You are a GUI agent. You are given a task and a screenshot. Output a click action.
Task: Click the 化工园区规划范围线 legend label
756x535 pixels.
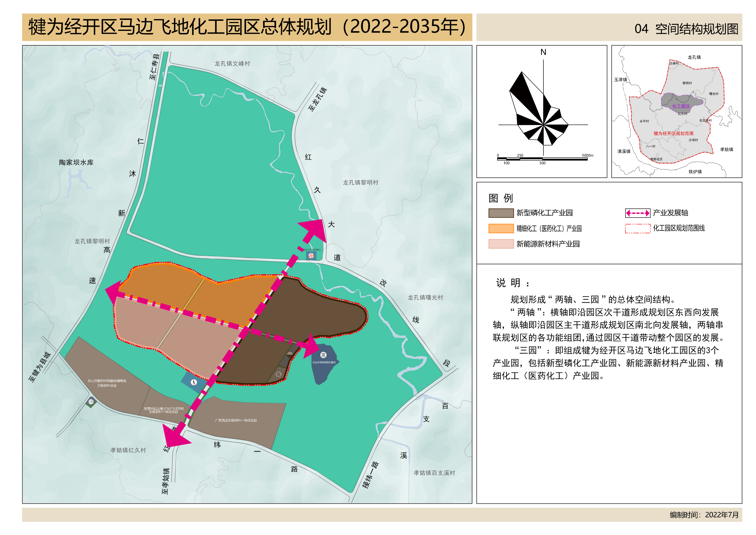tap(679, 228)
